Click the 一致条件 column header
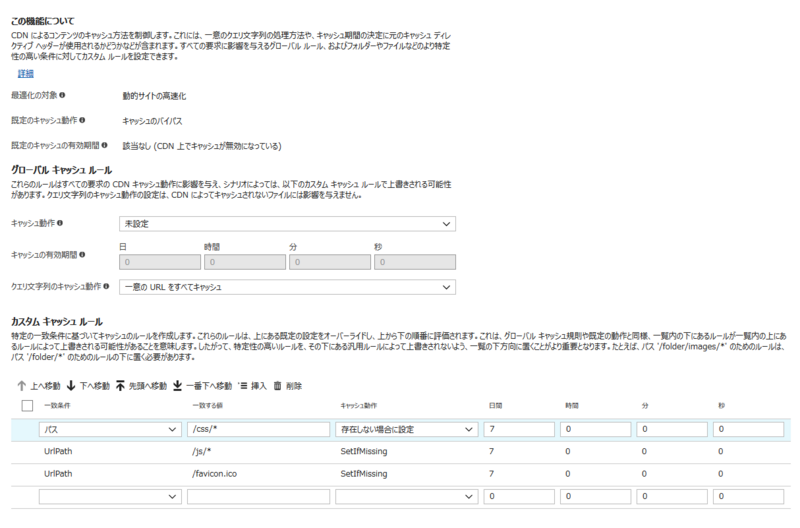The image size is (800, 528). tap(57, 406)
